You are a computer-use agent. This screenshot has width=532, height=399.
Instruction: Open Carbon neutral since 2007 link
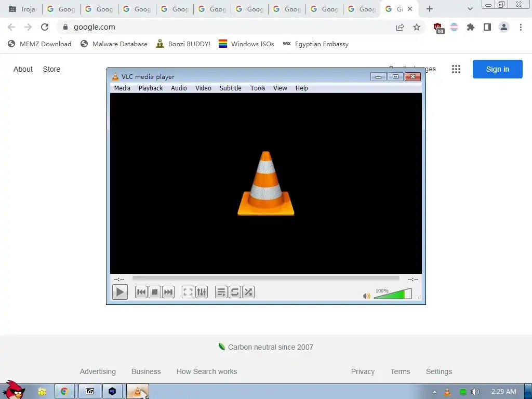click(266, 347)
